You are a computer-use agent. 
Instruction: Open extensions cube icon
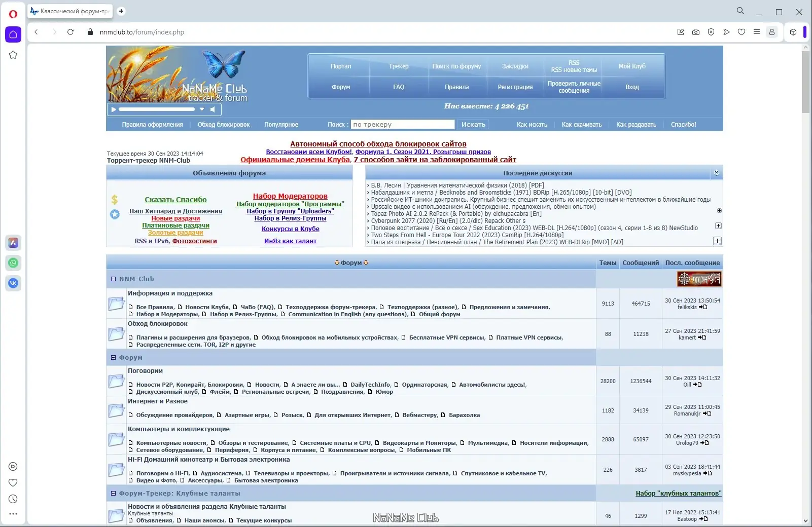click(x=793, y=32)
